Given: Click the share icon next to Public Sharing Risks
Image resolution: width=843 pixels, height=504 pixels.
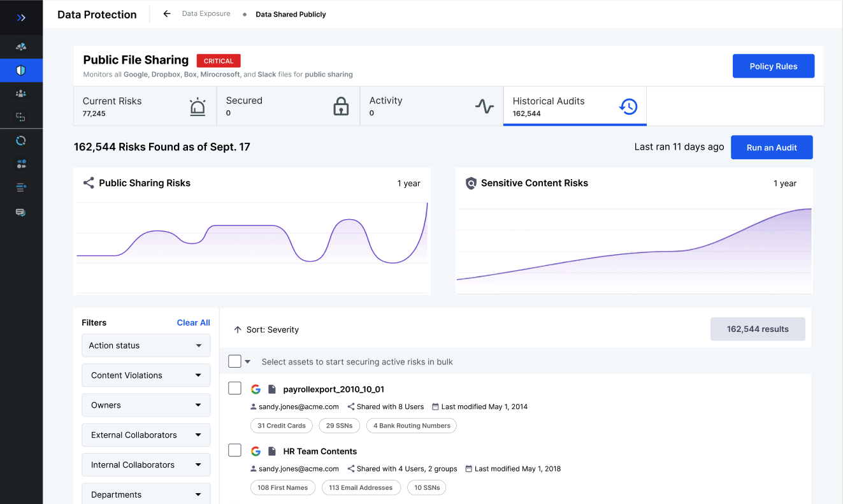Looking at the screenshot, I should (x=87, y=183).
